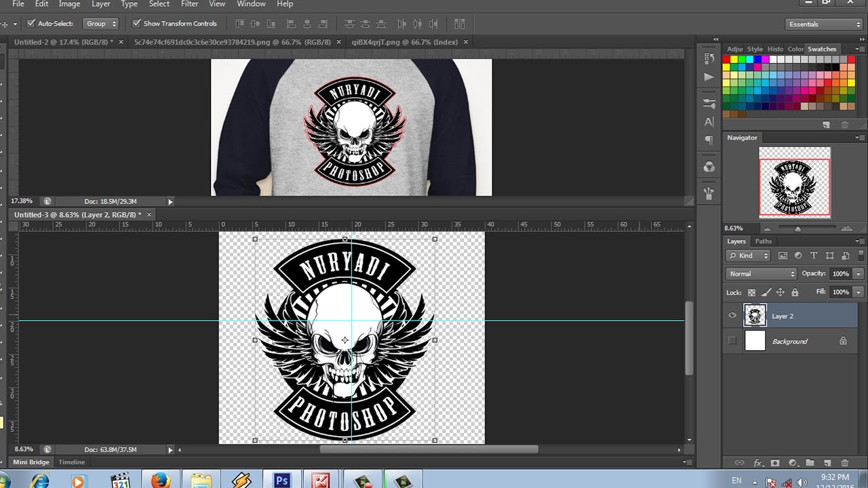Click the type layer filter icon

click(814, 256)
